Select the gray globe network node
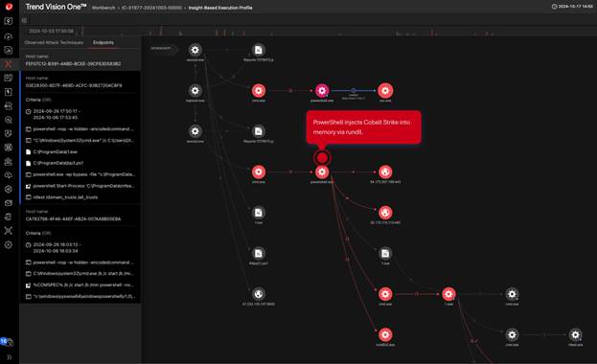Screen dimensions: 597x364 pyautogui.click(x=259, y=294)
